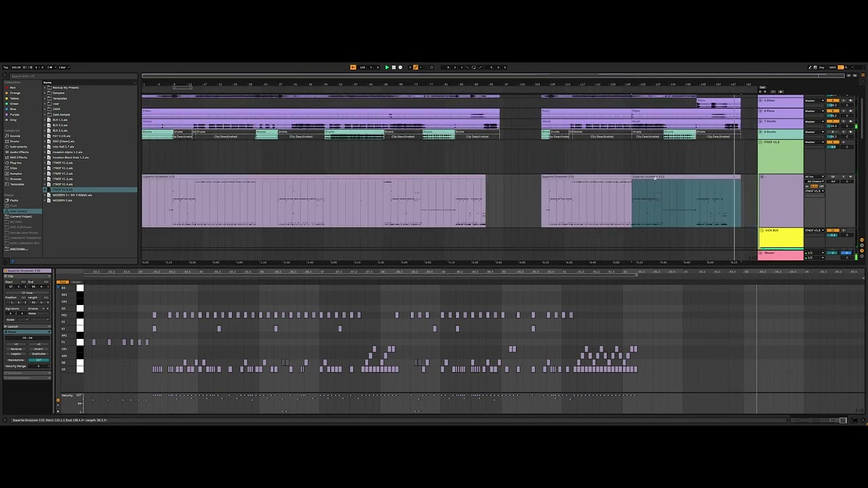
Task: Toggle the 8 Drums track activator
Action: pyautogui.click(x=833, y=131)
